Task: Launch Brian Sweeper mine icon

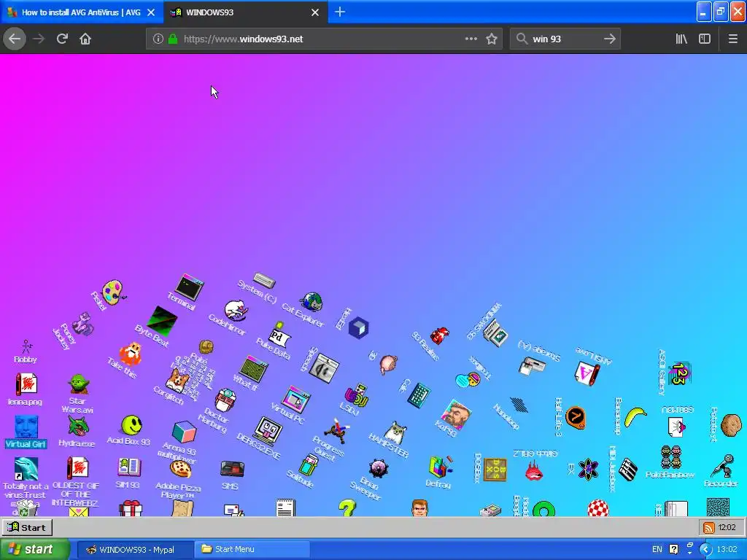Action: [x=379, y=469]
